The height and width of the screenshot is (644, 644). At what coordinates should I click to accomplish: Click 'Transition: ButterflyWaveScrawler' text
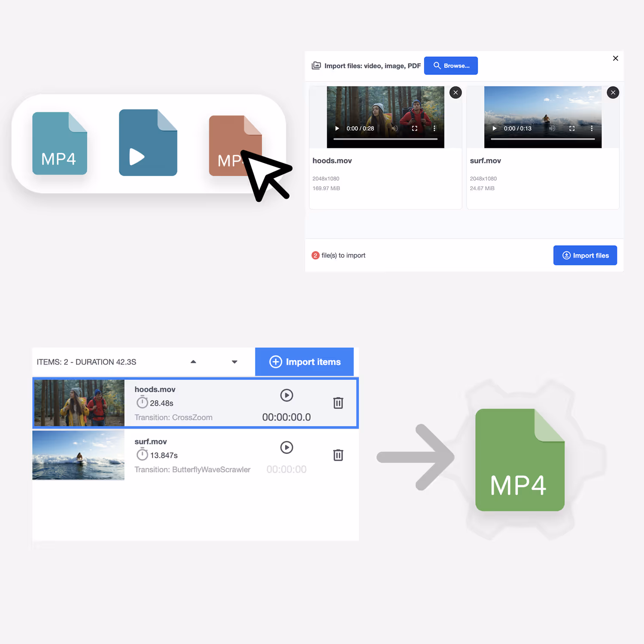tap(192, 470)
